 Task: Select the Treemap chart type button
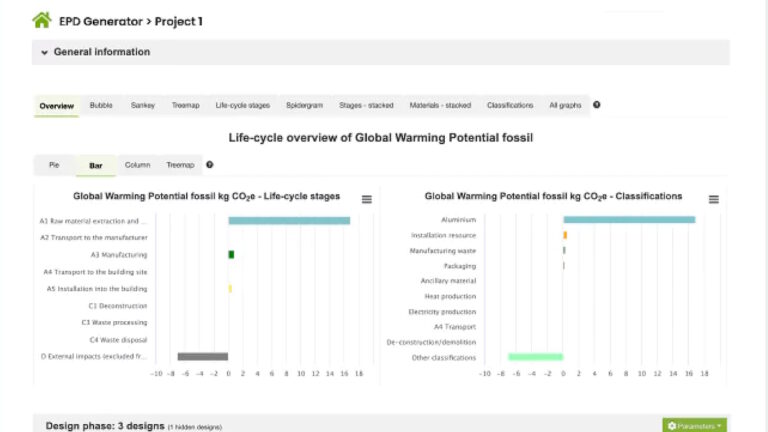point(180,165)
